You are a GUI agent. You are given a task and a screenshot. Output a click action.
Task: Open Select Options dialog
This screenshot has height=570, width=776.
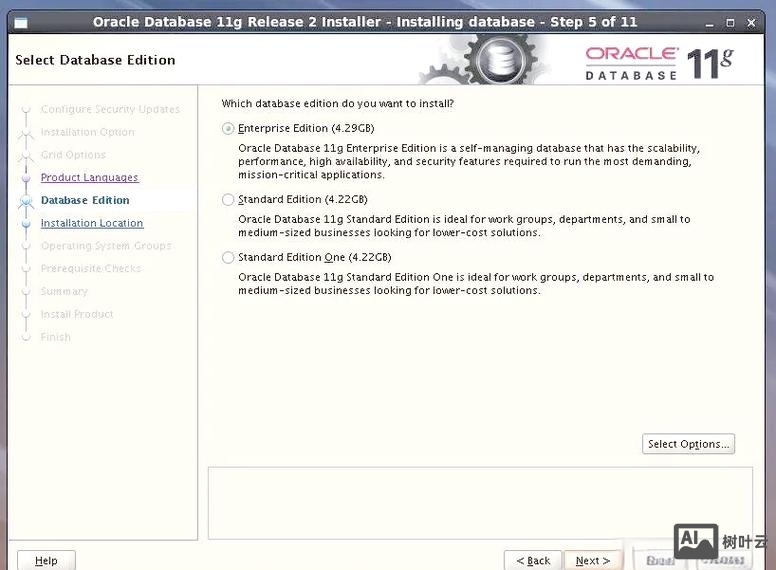click(x=688, y=444)
